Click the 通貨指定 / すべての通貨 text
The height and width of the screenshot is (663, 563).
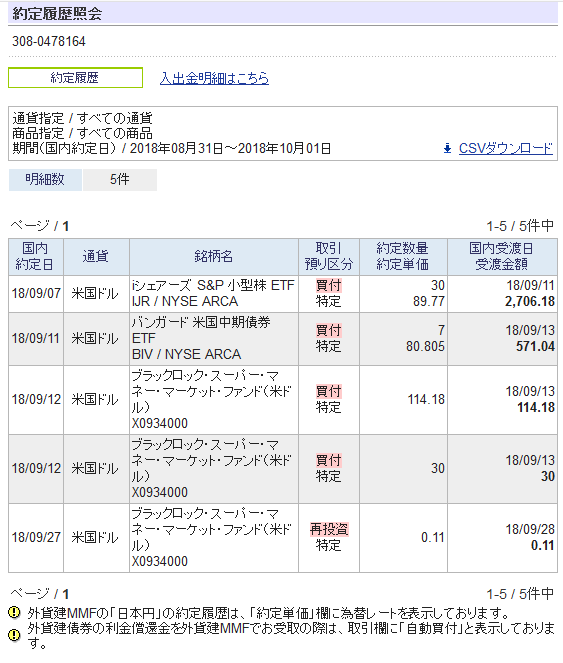click(x=82, y=118)
